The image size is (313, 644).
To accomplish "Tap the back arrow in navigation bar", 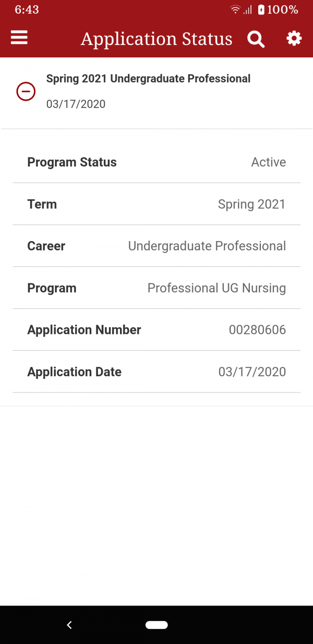I will [69, 625].
